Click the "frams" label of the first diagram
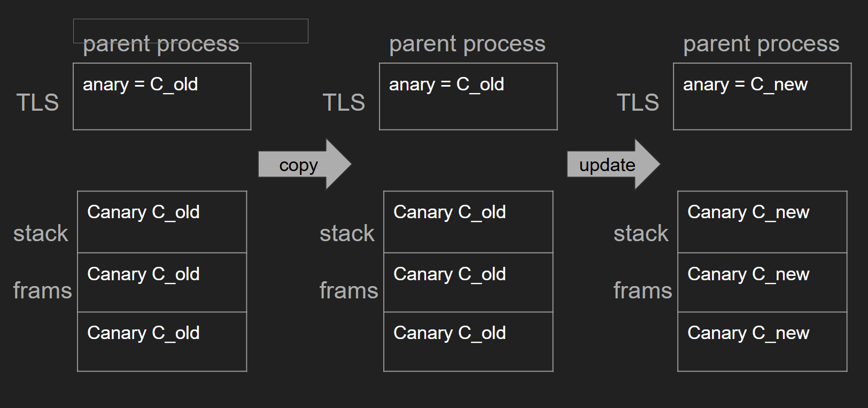The image size is (868, 408). pos(42,290)
